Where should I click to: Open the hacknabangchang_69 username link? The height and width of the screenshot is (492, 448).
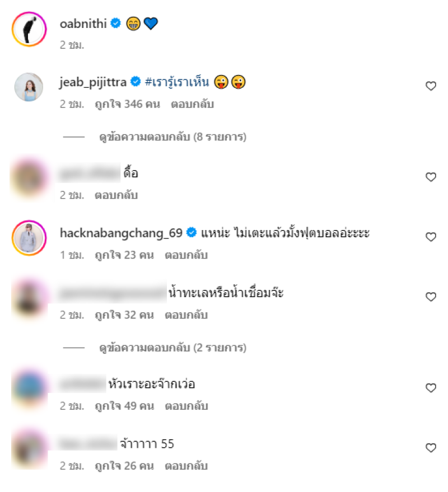[121, 233]
